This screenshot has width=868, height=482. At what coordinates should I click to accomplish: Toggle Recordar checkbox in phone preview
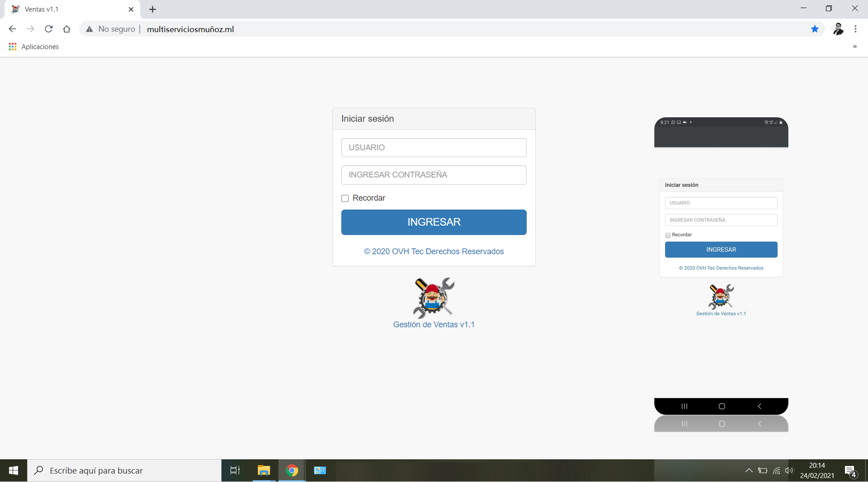tap(668, 235)
